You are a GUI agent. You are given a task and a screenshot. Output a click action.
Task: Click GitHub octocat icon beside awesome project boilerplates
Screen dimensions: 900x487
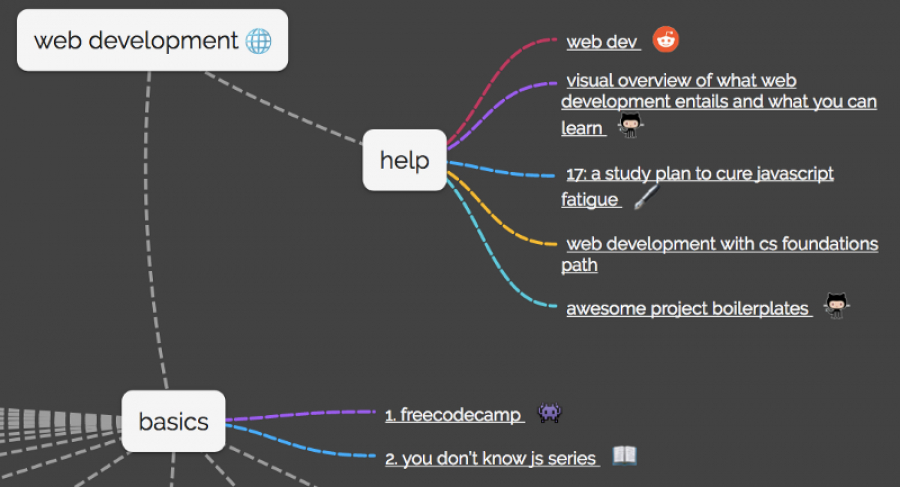pyautogui.click(x=837, y=306)
